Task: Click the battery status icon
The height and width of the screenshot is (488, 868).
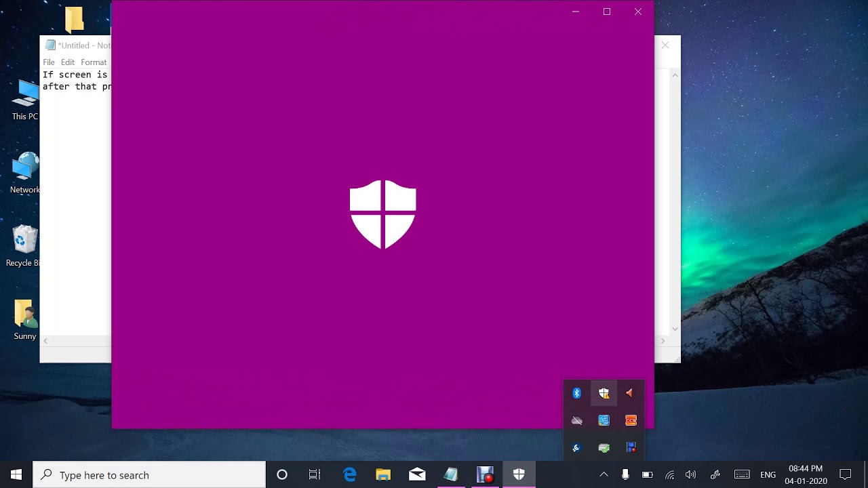Action: [x=647, y=474]
